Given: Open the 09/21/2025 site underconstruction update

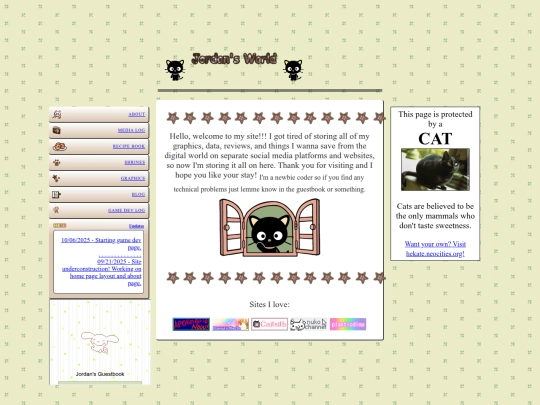Looking at the screenshot, I should click(102, 272).
